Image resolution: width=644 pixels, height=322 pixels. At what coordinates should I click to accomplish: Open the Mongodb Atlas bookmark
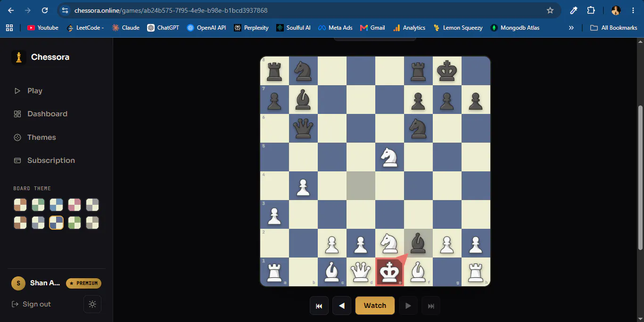coord(514,28)
